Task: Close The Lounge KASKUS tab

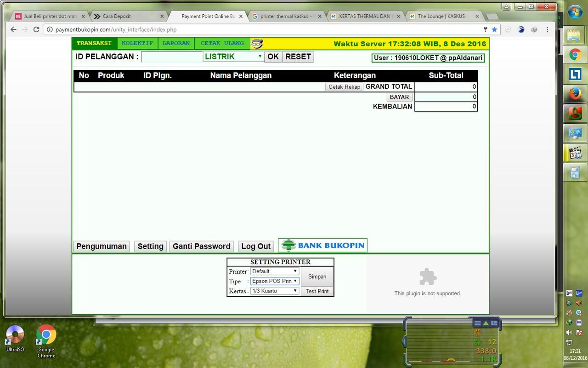Action: pyautogui.click(x=477, y=16)
